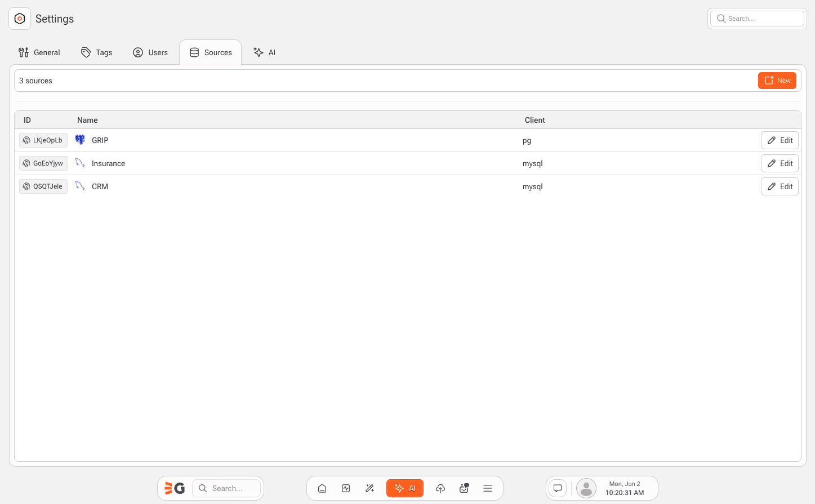Image resolution: width=815 pixels, height=504 pixels.
Task: Open the AI settings tab
Action: [x=265, y=52]
